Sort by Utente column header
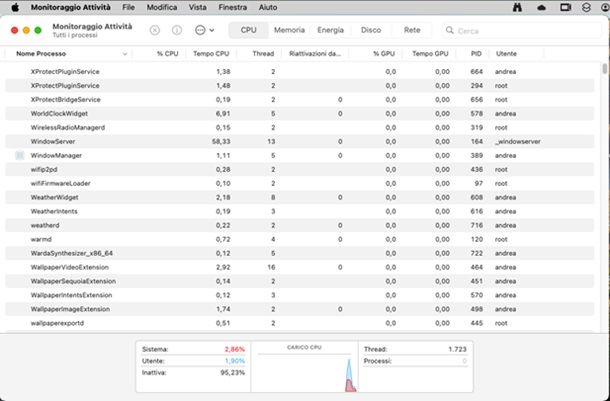The width and height of the screenshot is (610, 401). click(506, 54)
